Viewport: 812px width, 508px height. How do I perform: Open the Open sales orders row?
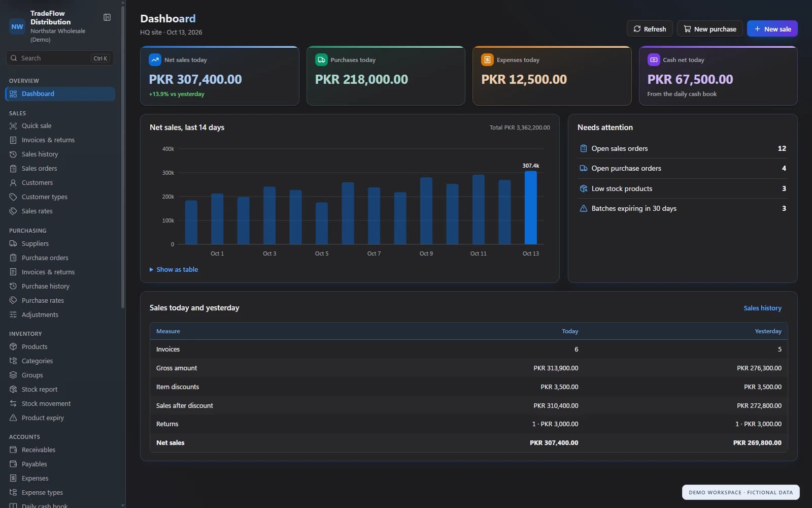click(683, 149)
